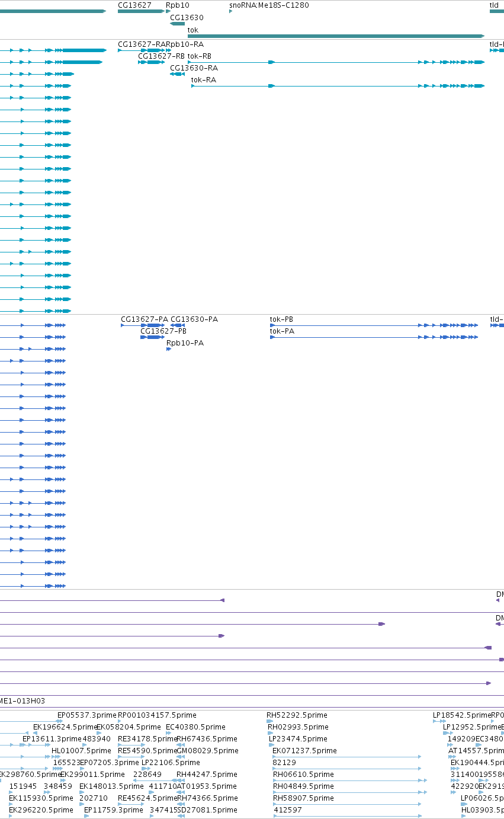Image resolution: width=504 pixels, height=819 pixels.
Task: Click EST LP06026.5prime
Action: (482, 798)
